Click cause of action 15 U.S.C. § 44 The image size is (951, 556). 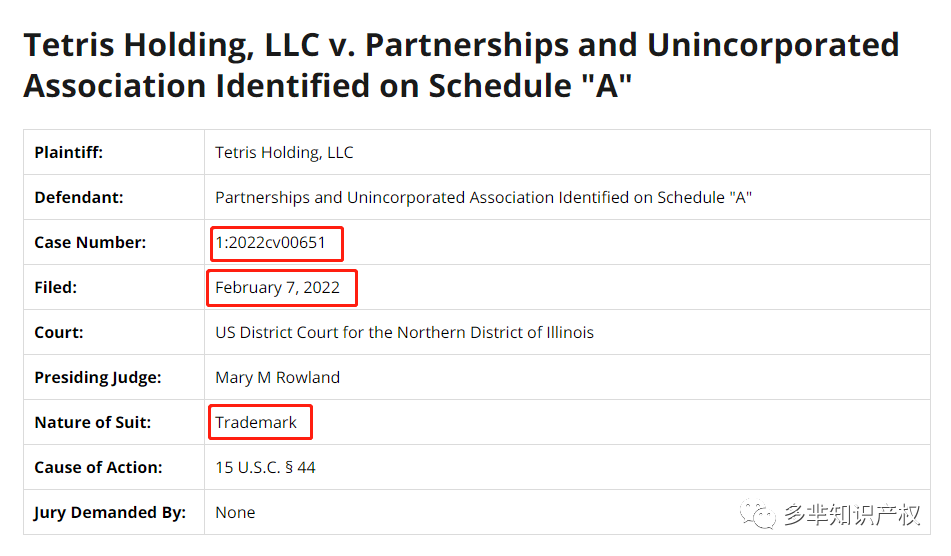click(265, 467)
